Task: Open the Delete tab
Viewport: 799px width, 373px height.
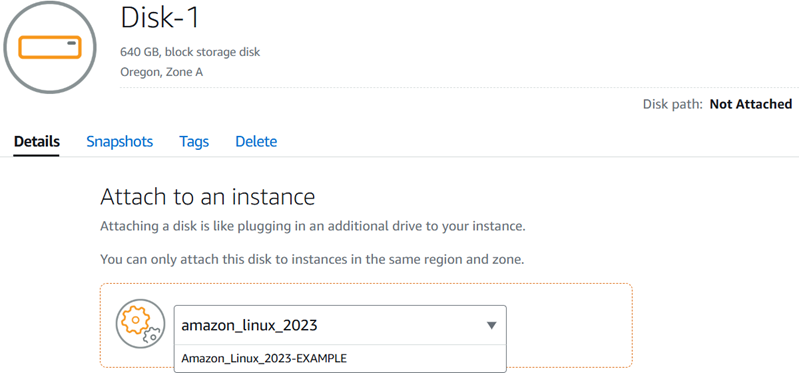Action: [x=256, y=141]
